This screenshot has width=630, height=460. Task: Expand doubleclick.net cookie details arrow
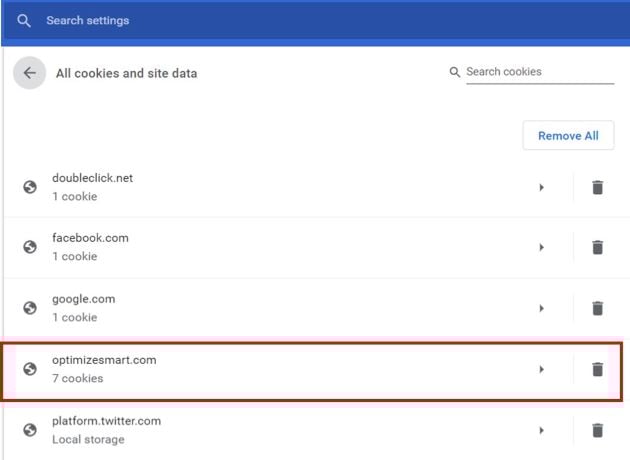coord(541,187)
